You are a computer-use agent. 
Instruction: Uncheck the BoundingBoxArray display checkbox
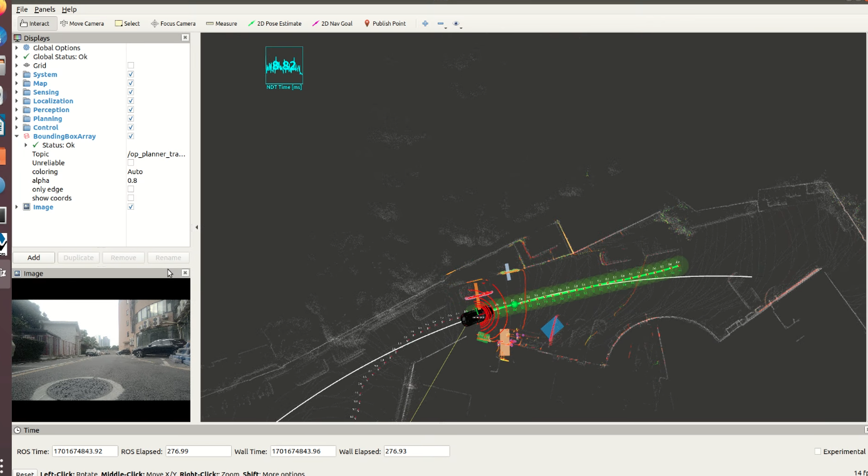(131, 136)
